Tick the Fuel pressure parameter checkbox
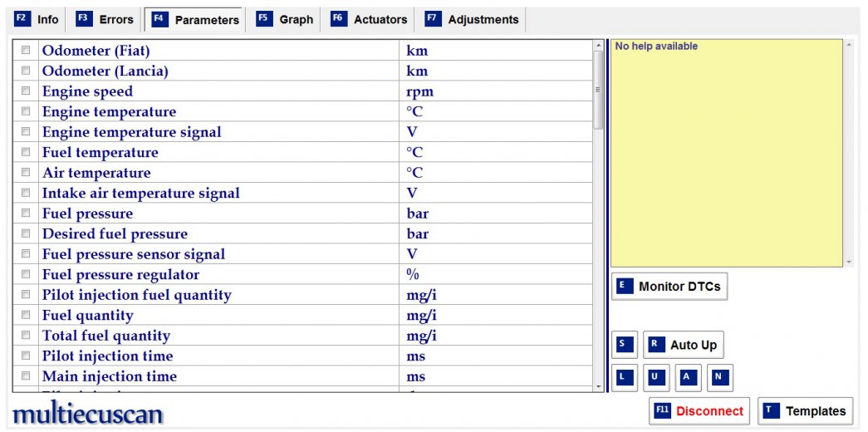Screen dimensions: 868x432 tap(26, 214)
